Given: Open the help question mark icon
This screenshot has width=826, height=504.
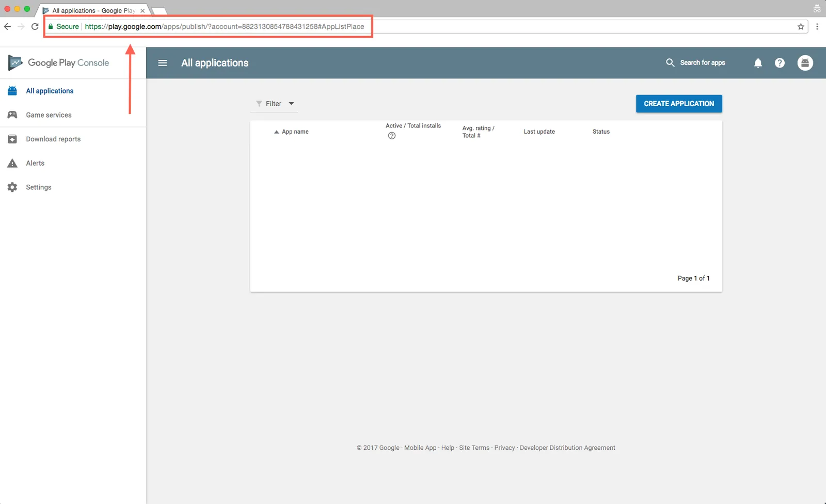Looking at the screenshot, I should [780, 63].
